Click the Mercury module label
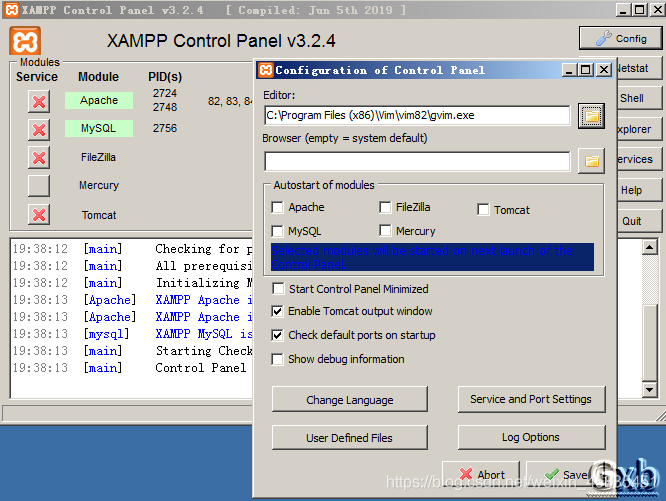Image resolution: width=666 pixels, height=501 pixels. 99,185
